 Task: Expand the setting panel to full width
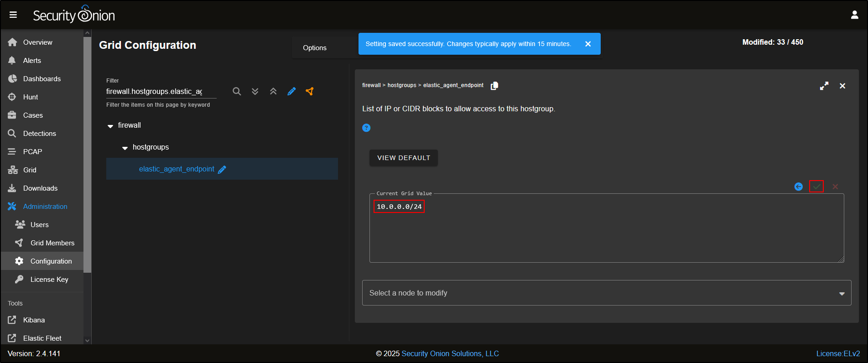tap(824, 86)
